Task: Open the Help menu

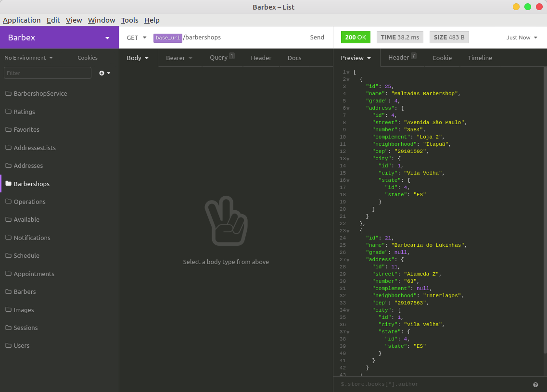Action: click(152, 20)
